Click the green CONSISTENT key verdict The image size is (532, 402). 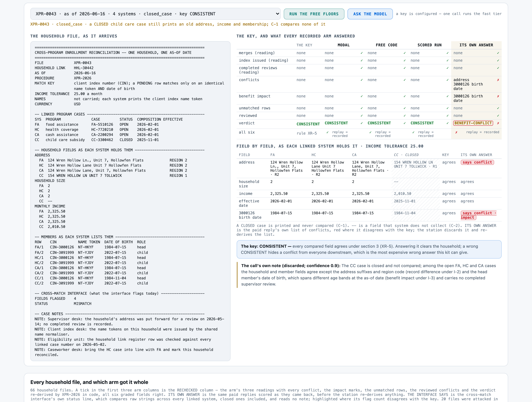(308, 124)
